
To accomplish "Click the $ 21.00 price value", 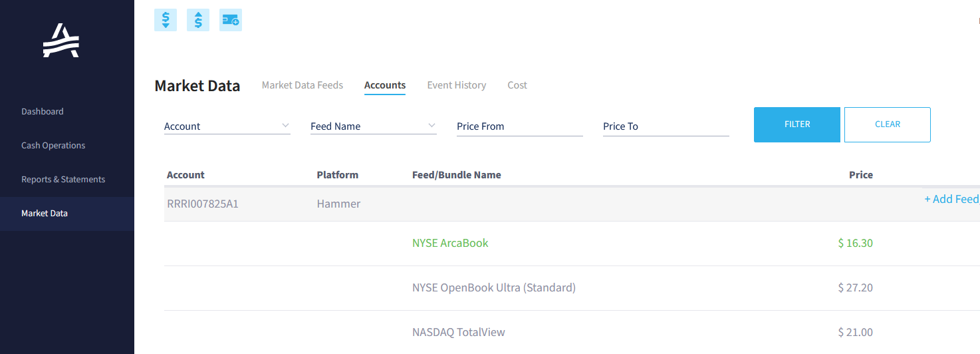I will tap(856, 332).
